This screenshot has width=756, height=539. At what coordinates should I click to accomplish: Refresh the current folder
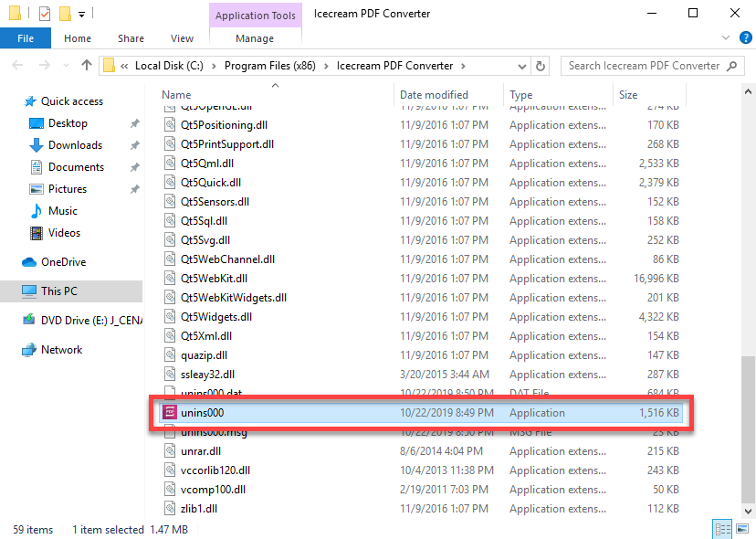[x=541, y=66]
